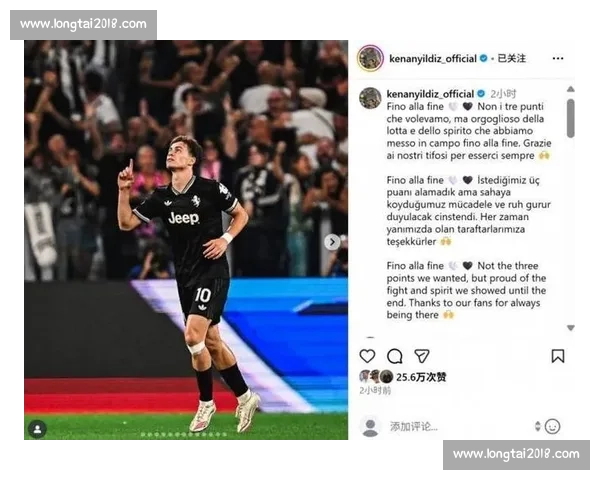Go to next photo with arrow
Viewport: 600px width, 480px height.
coord(332,242)
